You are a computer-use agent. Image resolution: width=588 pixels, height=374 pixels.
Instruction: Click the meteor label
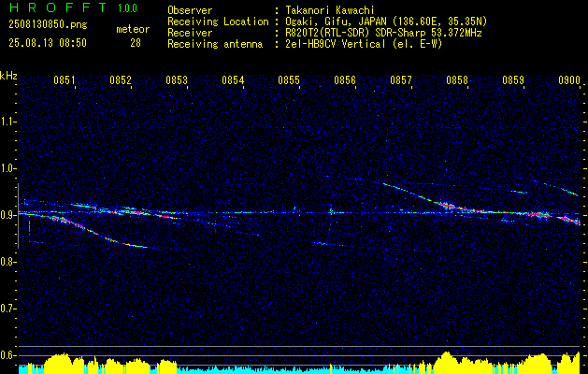tap(133, 30)
